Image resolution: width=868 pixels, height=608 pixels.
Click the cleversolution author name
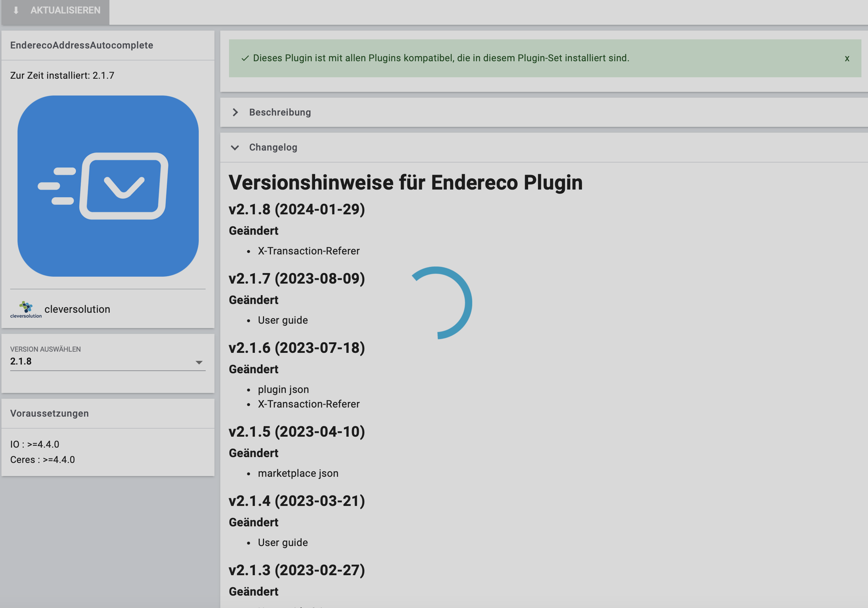tap(77, 309)
